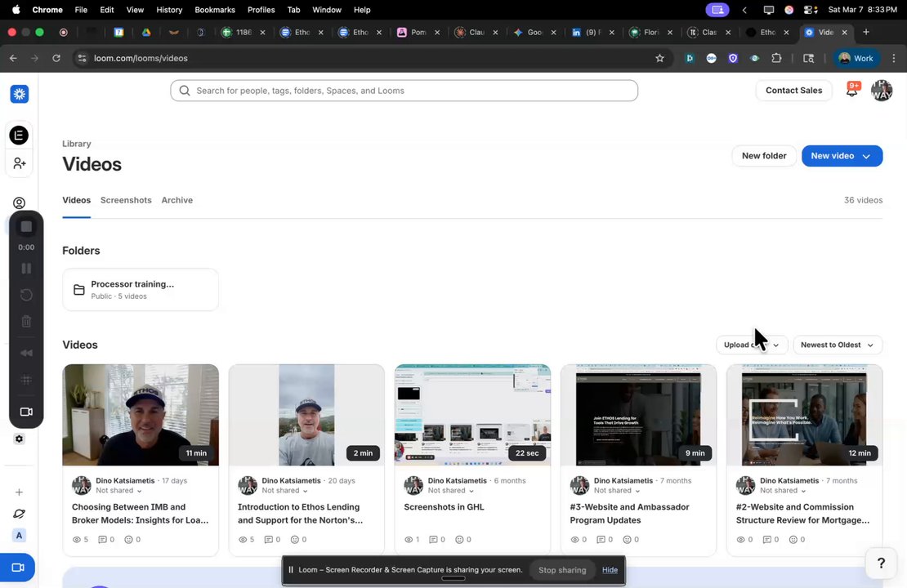Click the search field for people, tags, folders
Screen dimensions: 907x588
pos(404,90)
